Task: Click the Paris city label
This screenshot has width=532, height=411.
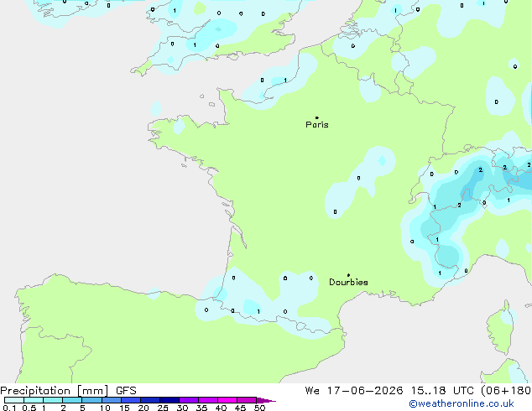Action: click(x=317, y=124)
